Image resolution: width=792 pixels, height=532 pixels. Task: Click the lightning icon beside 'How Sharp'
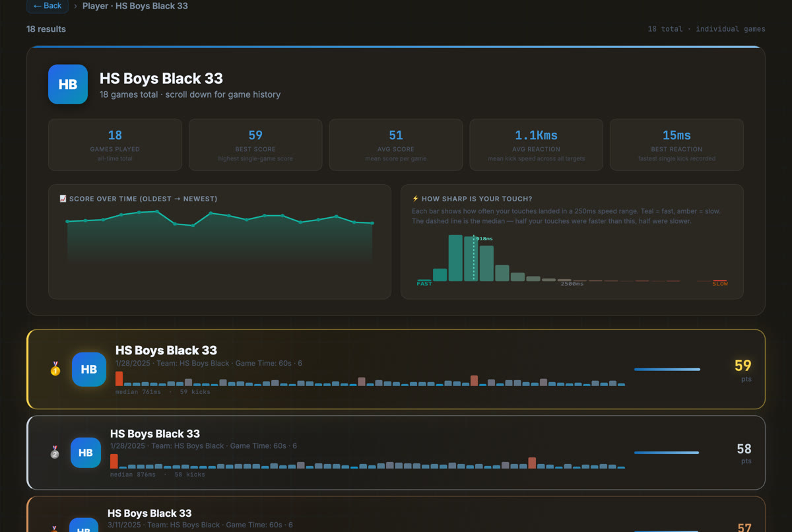pyautogui.click(x=415, y=199)
